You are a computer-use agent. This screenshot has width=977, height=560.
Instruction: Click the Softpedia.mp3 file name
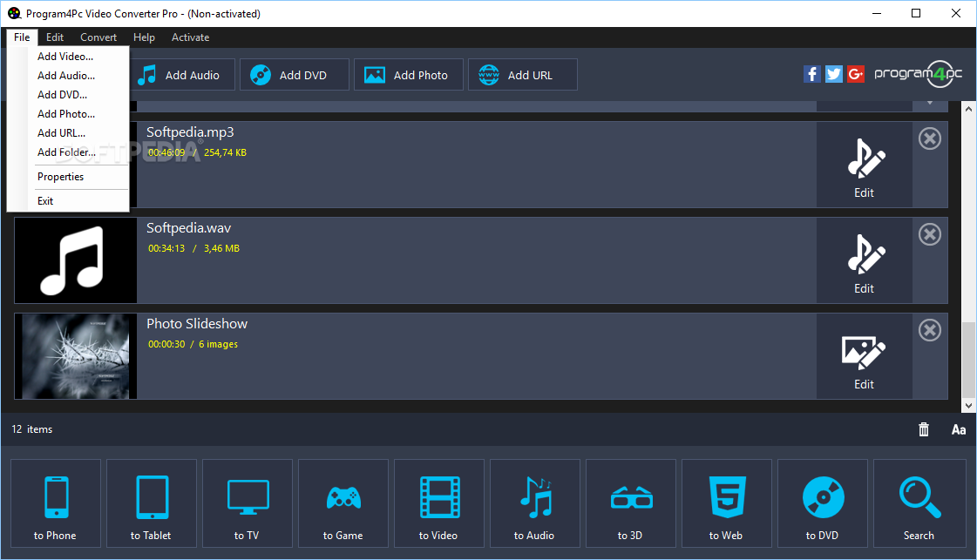[x=190, y=132]
